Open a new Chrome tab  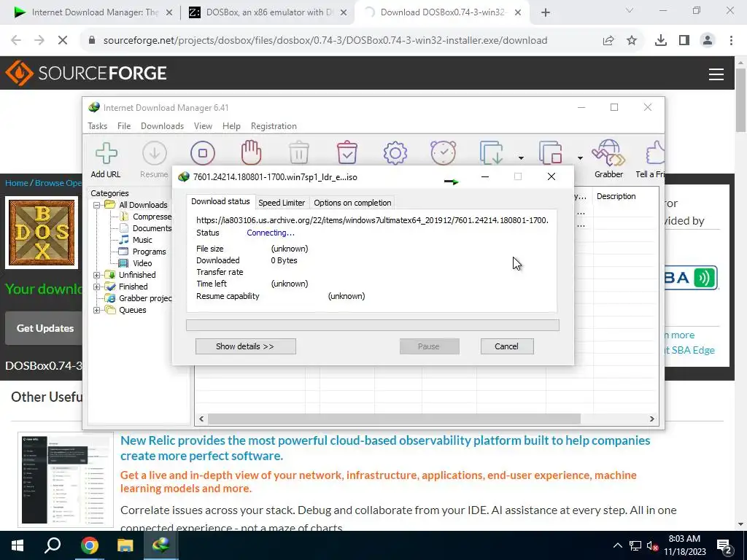coord(546,12)
